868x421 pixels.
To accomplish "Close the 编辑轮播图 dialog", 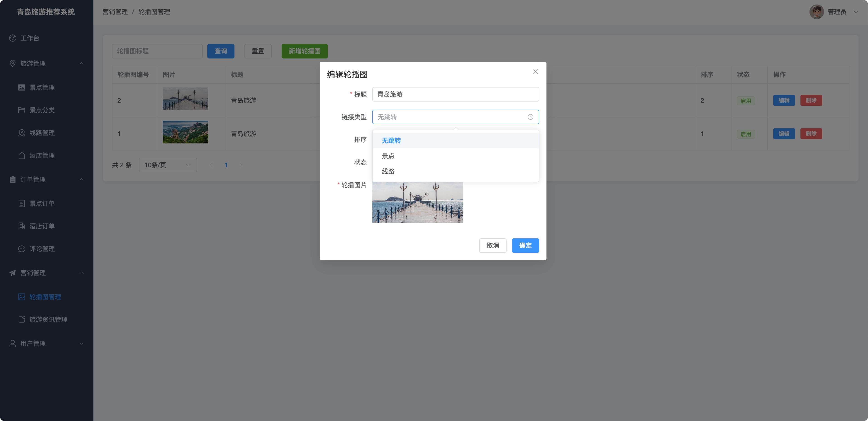I will point(535,71).
